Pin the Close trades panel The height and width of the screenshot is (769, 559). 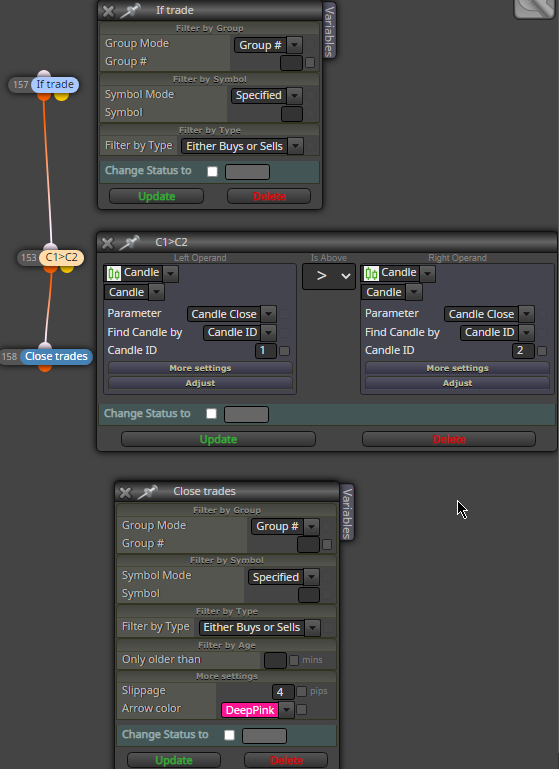[x=147, y=491]
